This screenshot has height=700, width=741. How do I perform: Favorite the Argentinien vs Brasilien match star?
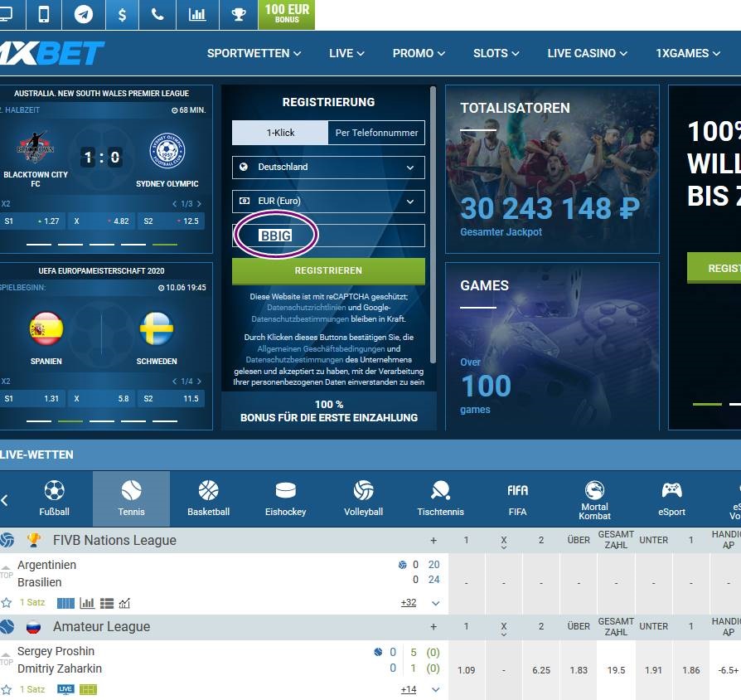pos(6,603)
